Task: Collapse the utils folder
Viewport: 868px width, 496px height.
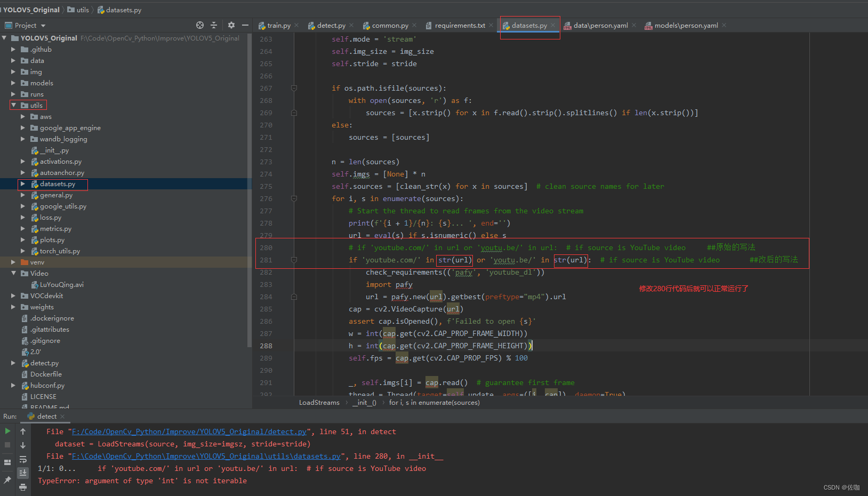Action: point(13,105)
